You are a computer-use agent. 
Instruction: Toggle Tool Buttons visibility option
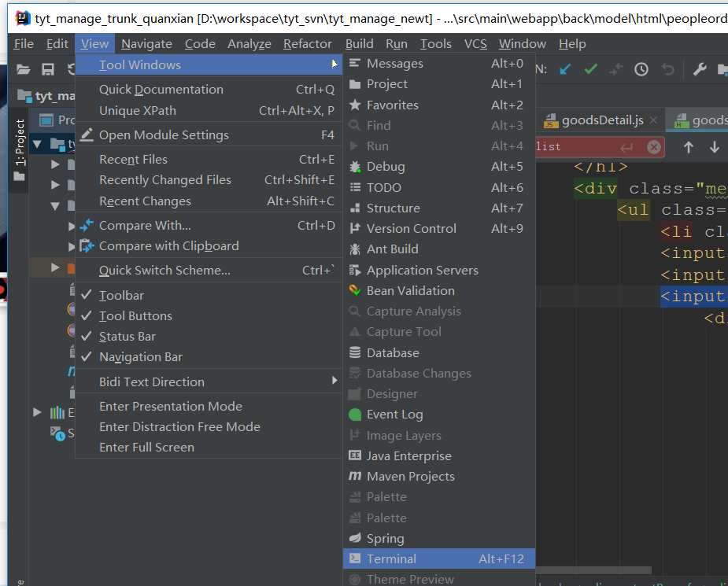209,315
